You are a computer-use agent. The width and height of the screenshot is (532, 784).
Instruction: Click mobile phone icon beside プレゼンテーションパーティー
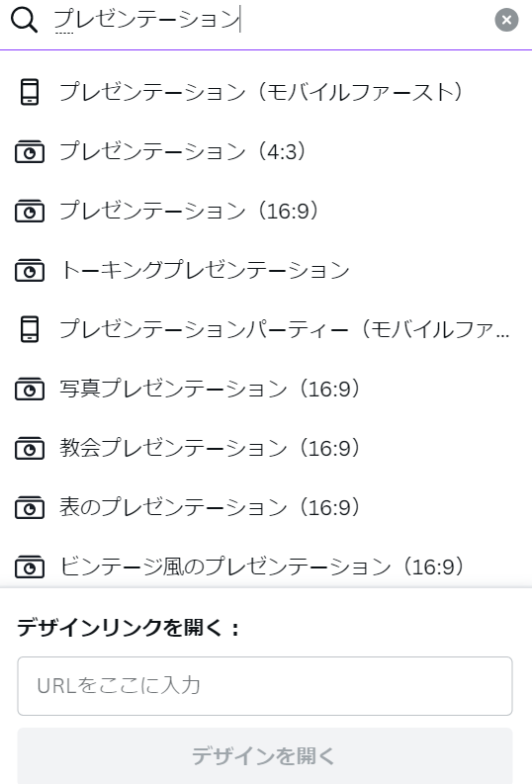[30, 329]
